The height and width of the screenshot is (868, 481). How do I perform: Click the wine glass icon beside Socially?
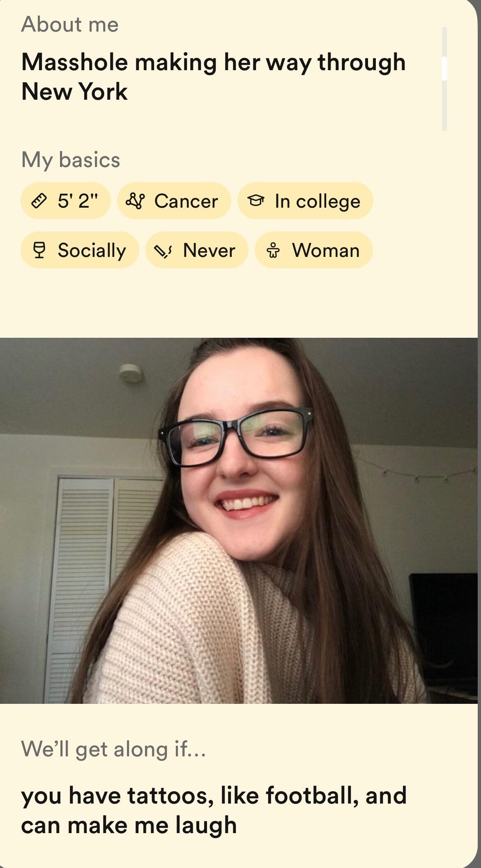tap(39, 250)
